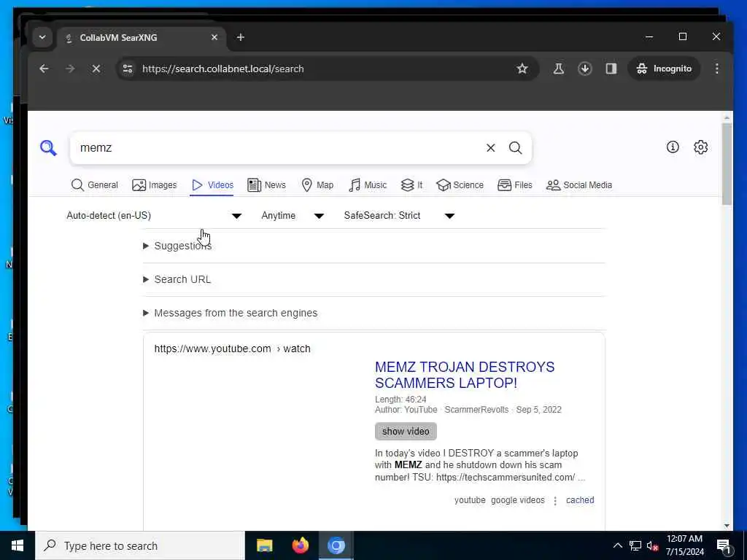Bookmark this page with star icon
The height and width of the screenshot is (560, 747).
[522, 69]
